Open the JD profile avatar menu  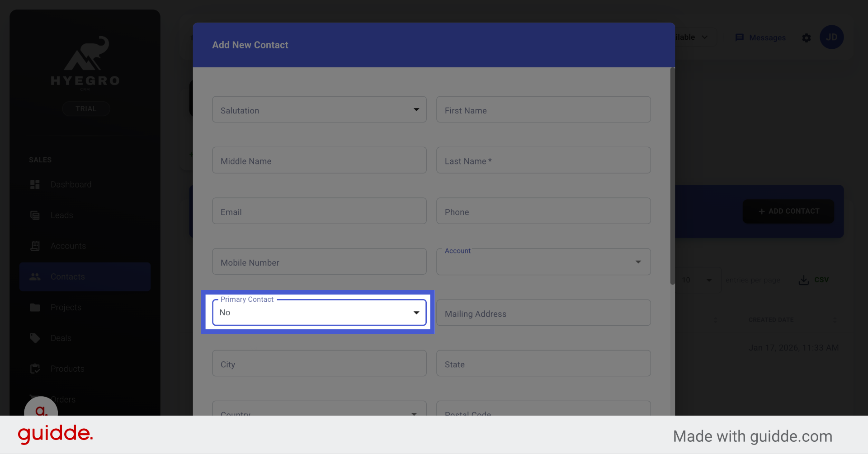click(832, 37)
